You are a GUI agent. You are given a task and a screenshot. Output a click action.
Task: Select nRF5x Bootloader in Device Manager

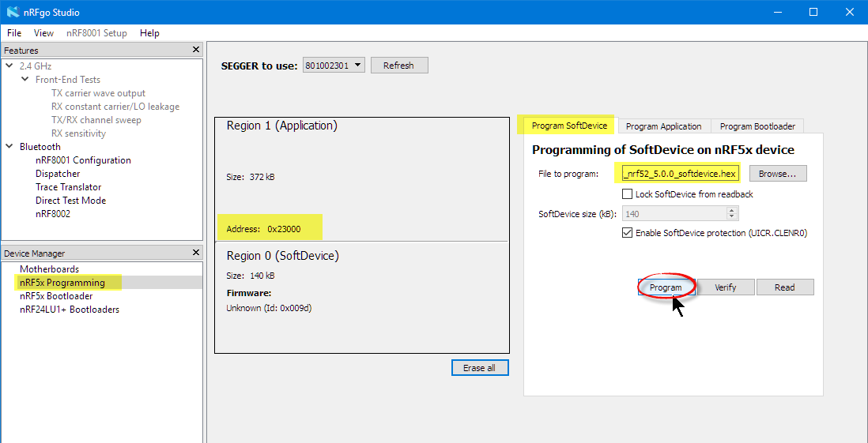[56, 296]
